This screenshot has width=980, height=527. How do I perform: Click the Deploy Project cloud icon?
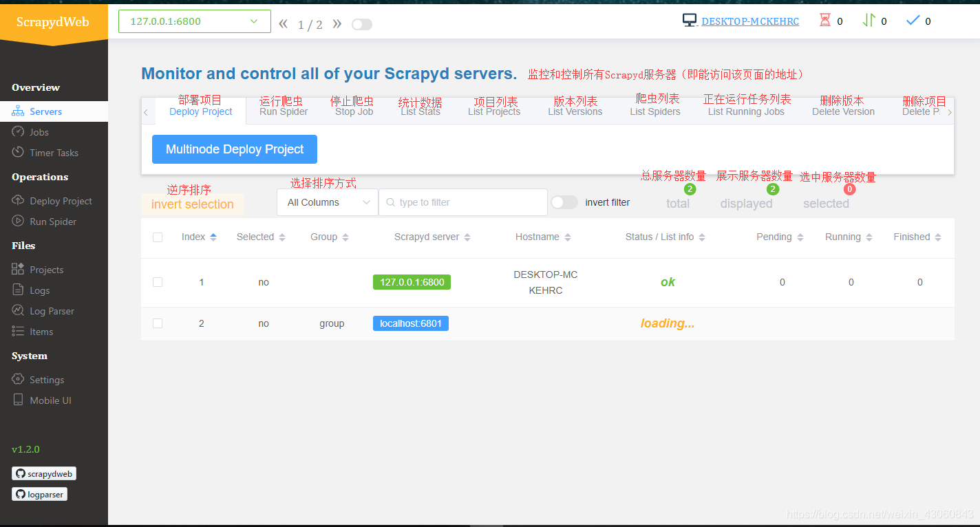tap(18, 200)
